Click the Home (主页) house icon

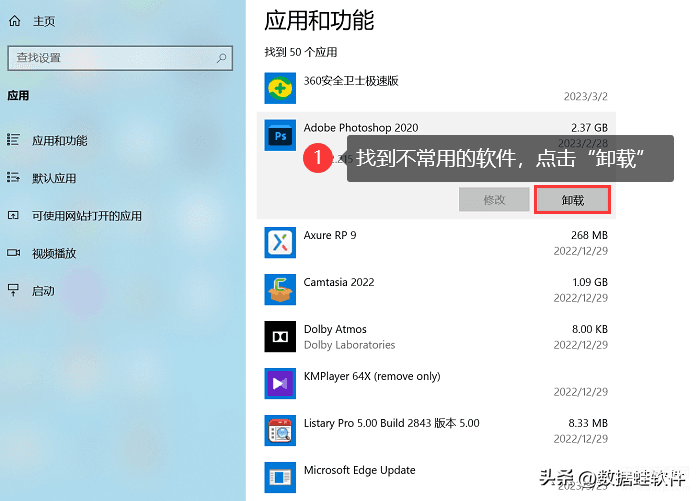click(15, 21)
